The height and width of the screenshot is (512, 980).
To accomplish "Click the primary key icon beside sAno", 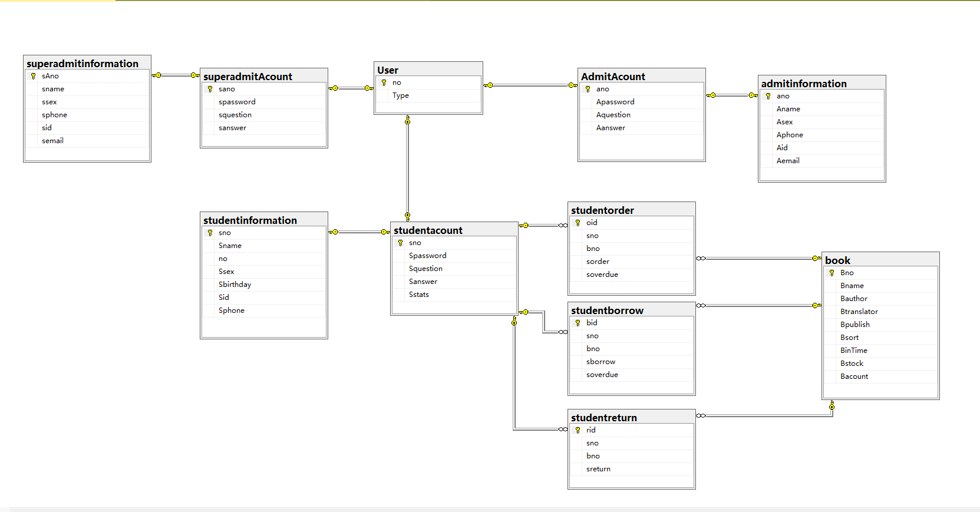I will click(34, 76).
